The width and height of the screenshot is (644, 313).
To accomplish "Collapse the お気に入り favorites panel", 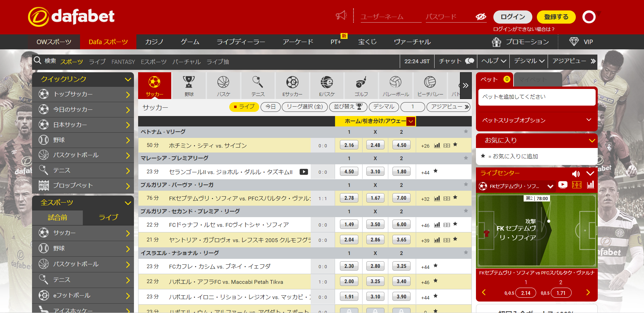I will (592, 141).
